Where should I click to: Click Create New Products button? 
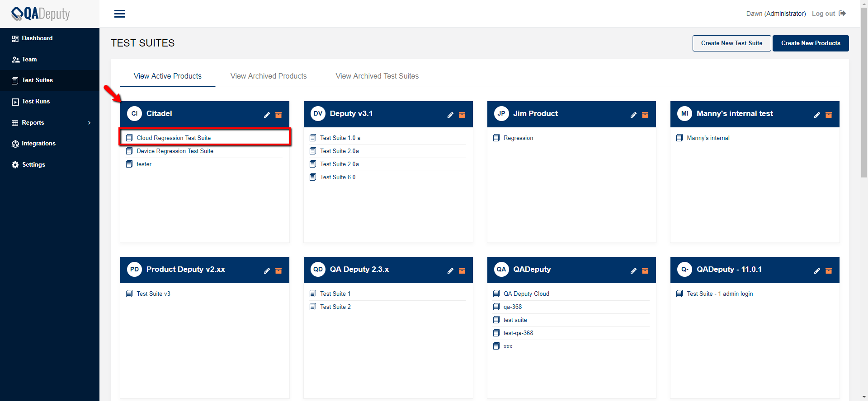811,43
